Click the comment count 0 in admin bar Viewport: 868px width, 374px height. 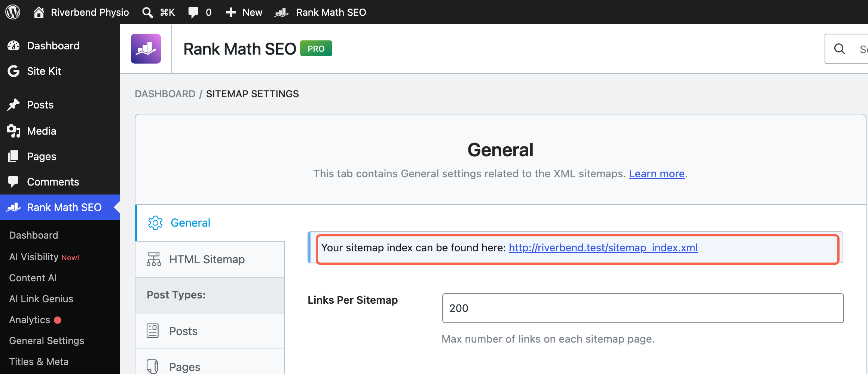pyautogui.click(x=209, y=12)
